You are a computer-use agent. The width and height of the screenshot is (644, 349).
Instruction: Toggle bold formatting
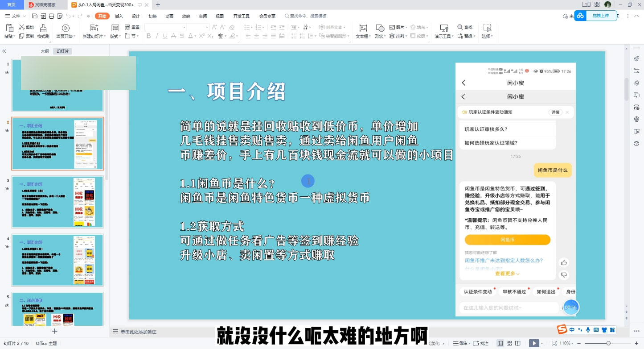click(148, 36)
